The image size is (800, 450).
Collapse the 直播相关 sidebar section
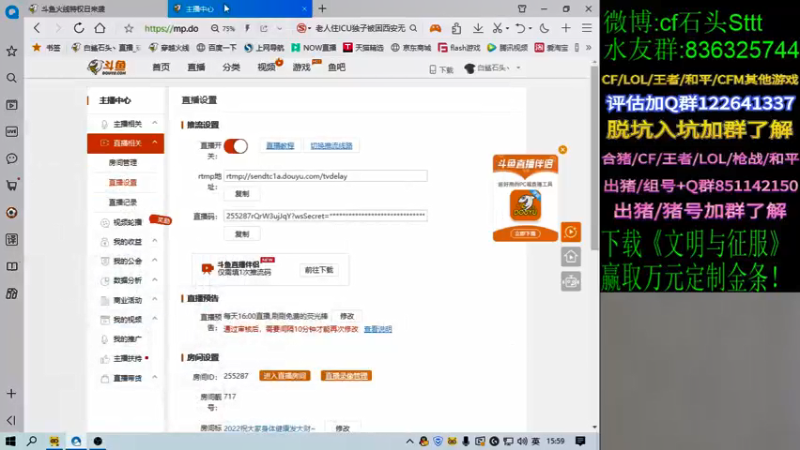(x=155, y=143)
